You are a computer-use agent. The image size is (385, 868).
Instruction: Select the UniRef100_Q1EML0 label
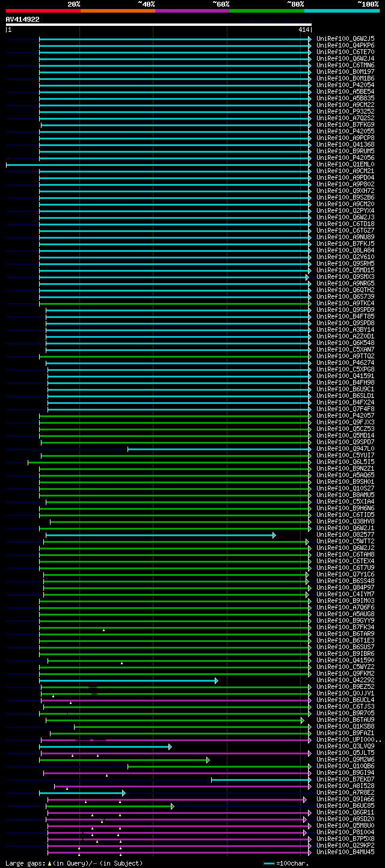[345, 164]
